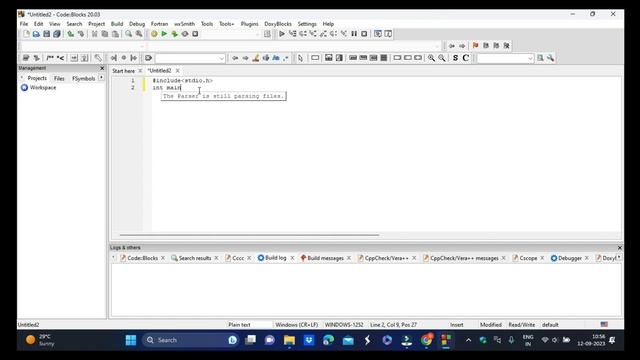Click the Zoom out magnifier icon
This screenshot has height=360, width=640.
pos(442,58)
